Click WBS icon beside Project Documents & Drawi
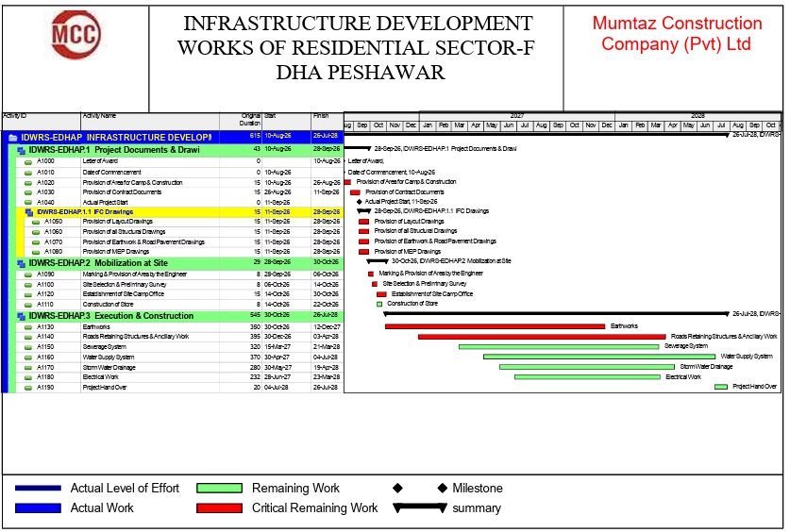 [21, 150]
